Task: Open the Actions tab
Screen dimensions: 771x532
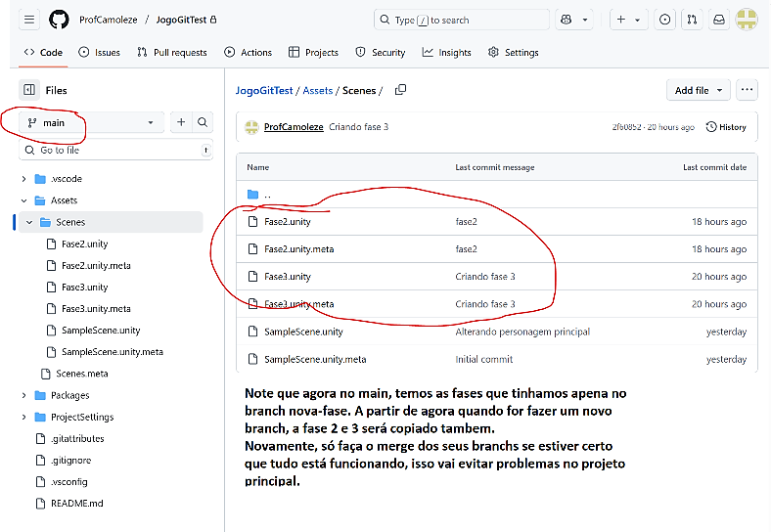Action: (x=248, y=53)
